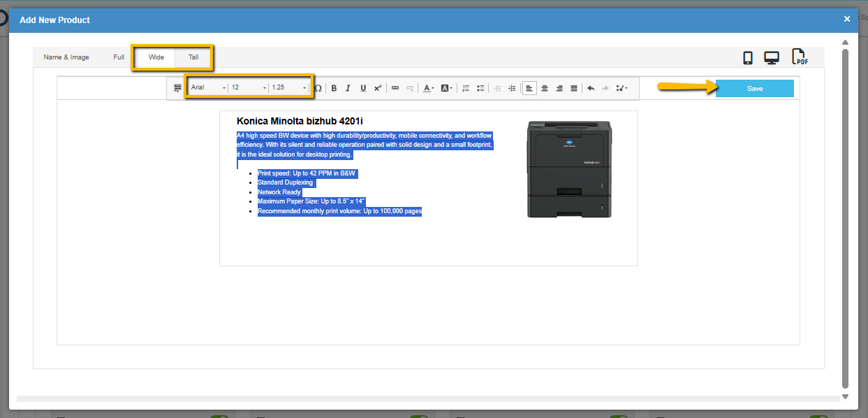Click the scrollbar up arrow

click(845, 42)
